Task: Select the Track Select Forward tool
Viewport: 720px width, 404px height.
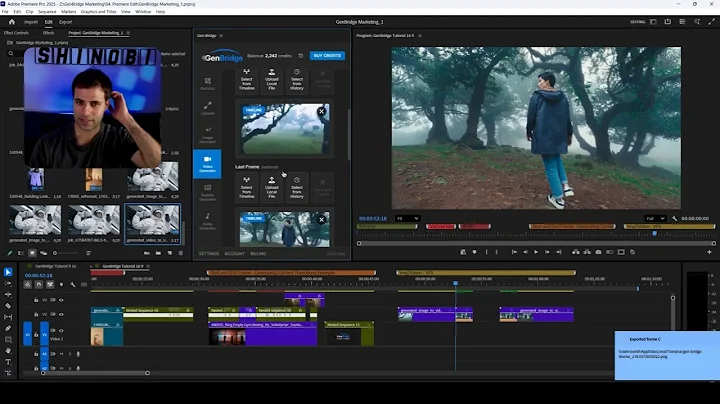Action: click(8, 283)
